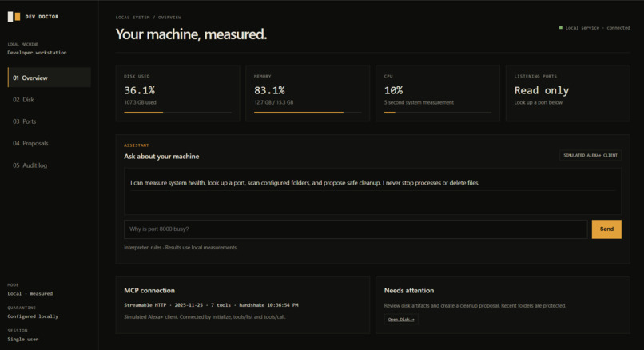This screenshot has width=644, height=350.
Task: Click the Listening Ports 'Read only' card
Action: 567,93
